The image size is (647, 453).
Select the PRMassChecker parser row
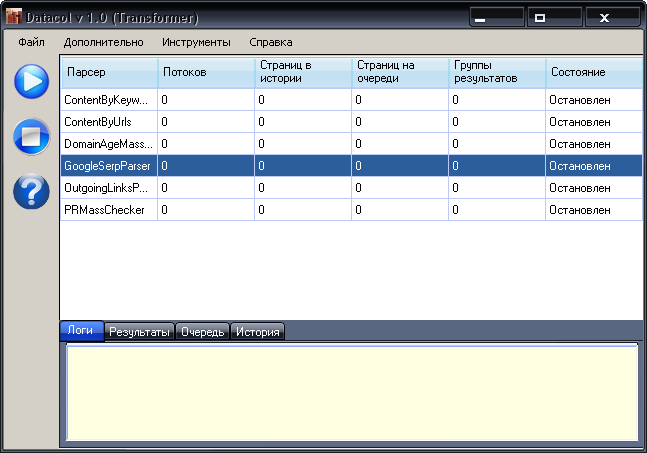tap(106, 210)
